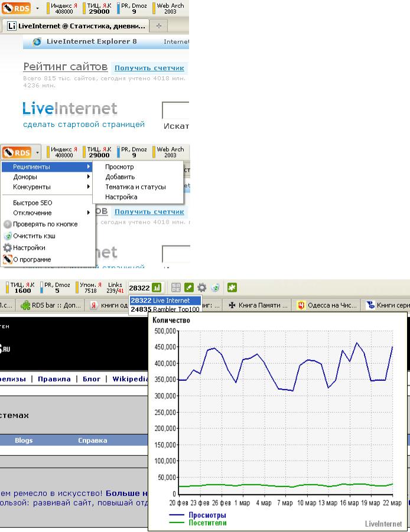Click the RDS logo in the topmost toolbar
The width and height of the screenshot is (410, 532).
[x=16, y=8]
